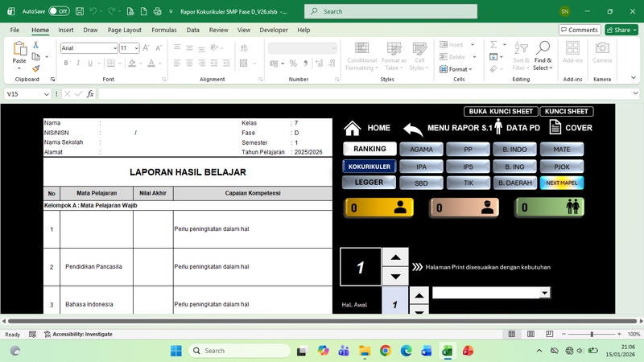Open the Developer ribbon tab
This screenshot has height=362, width=644.
tap(273, 30)
